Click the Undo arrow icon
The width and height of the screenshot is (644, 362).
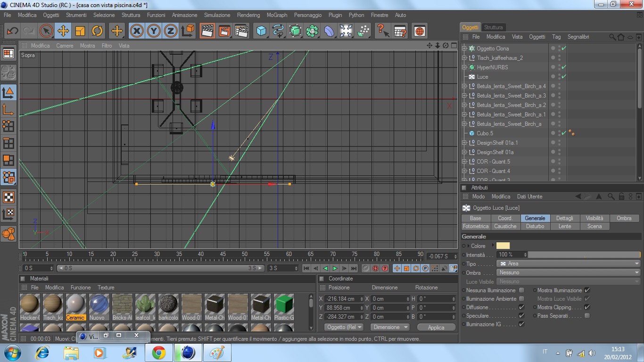click(x=12, y=31)
